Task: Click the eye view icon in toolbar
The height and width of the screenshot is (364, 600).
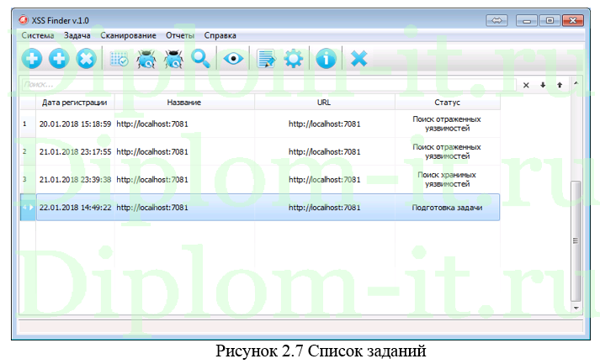Action: tap(233, 59)
